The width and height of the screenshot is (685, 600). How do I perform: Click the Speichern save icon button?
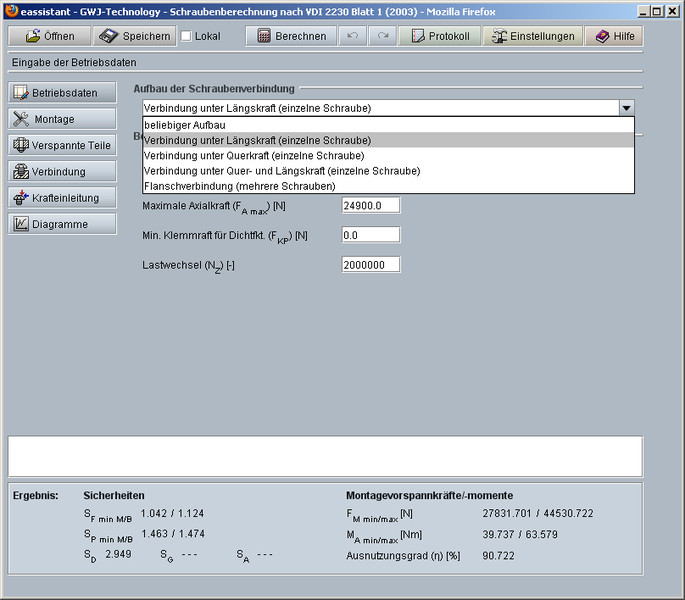click(x=135, y=36)
